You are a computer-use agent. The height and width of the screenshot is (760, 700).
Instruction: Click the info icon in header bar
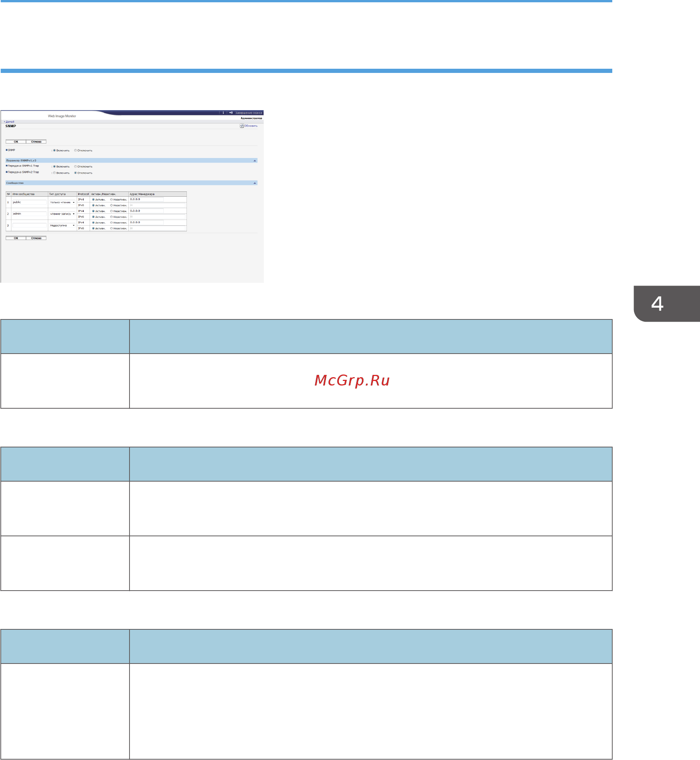223,113
